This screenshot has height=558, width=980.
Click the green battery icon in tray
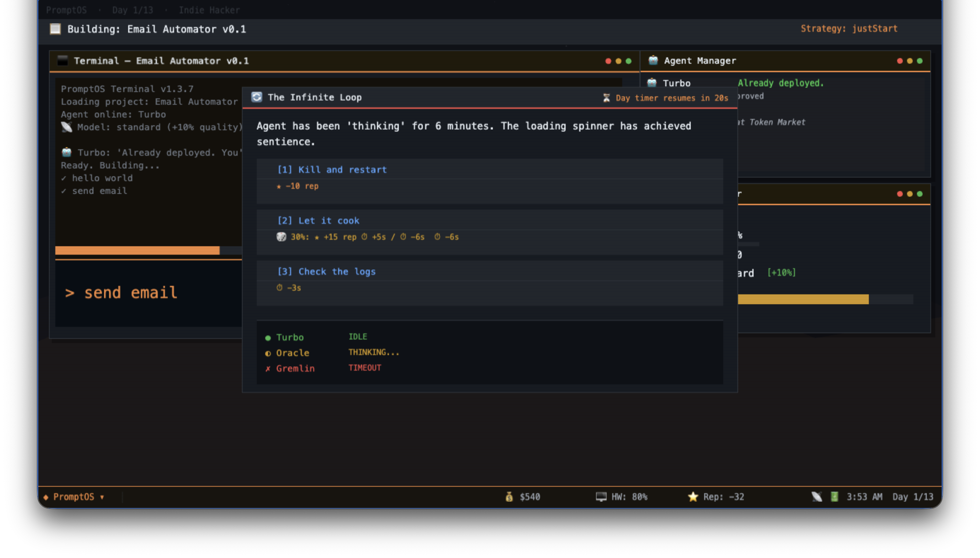pos(834,497)
